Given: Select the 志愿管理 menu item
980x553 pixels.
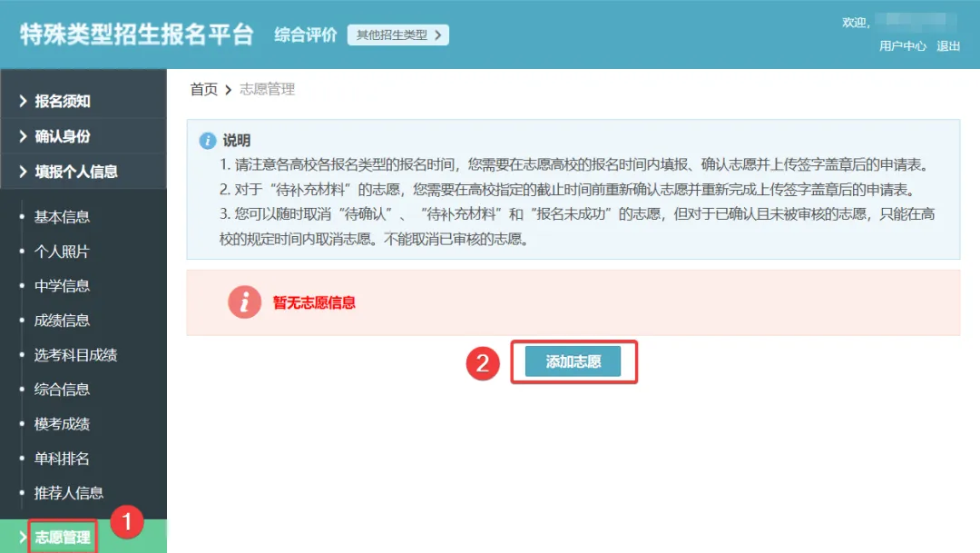Looking at the screenshot, I should (62, 538).
